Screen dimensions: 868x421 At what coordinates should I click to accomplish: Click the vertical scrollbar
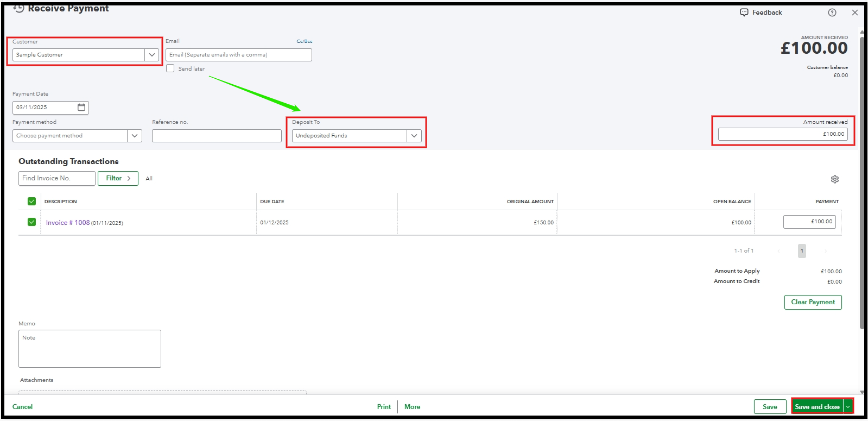coord(861,182)
